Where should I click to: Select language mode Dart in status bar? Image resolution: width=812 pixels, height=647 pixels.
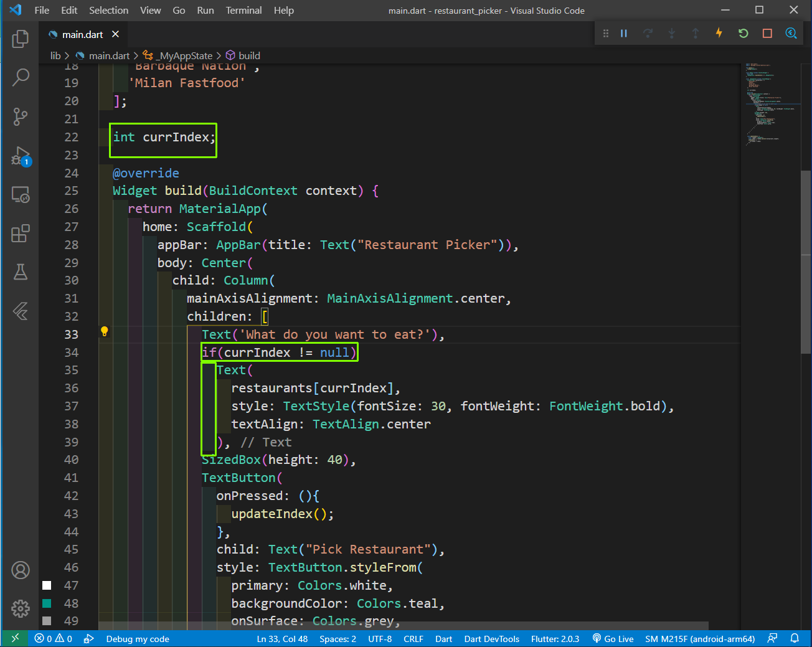tap(443, 639)
